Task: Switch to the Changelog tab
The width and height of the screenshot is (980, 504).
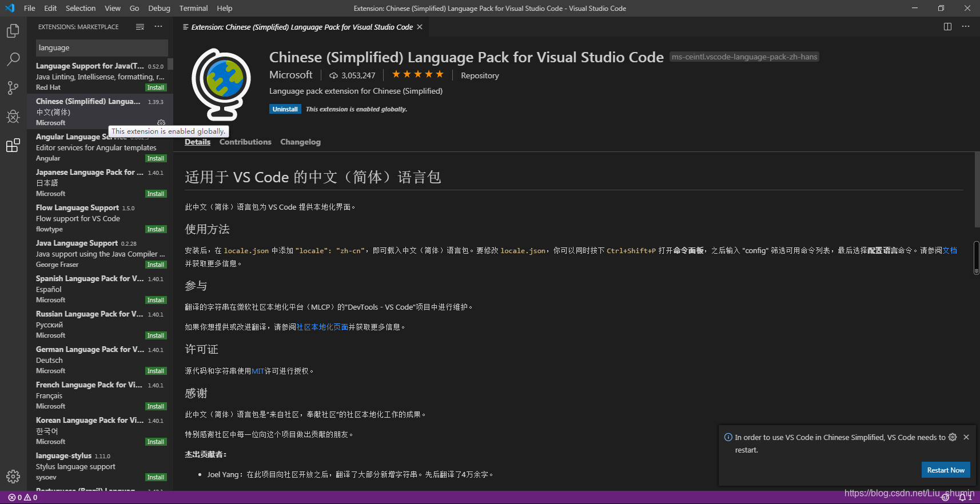Action: tap(300, 142)
